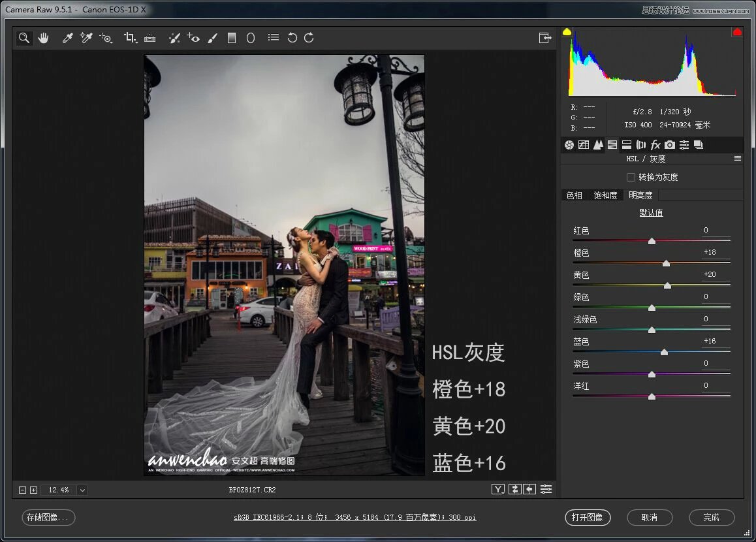Select the Radial Filter tool
756x542 pixels.
(251, 38)
